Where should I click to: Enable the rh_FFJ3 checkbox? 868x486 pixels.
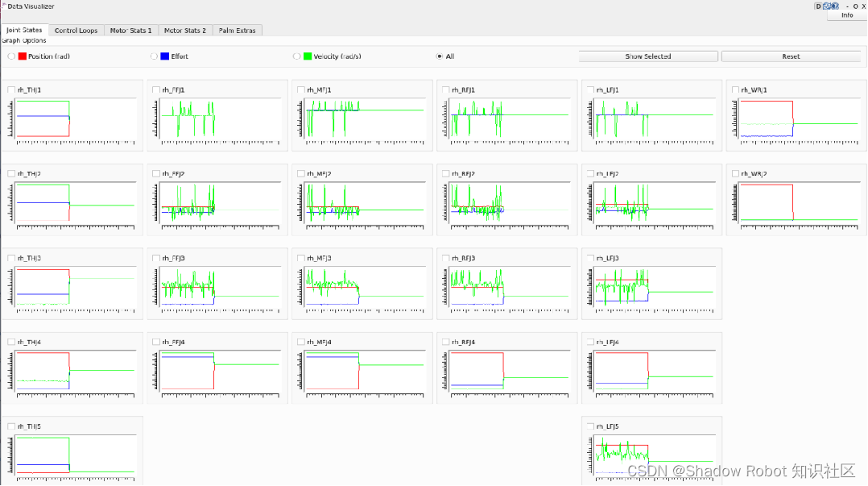(156, 258)
